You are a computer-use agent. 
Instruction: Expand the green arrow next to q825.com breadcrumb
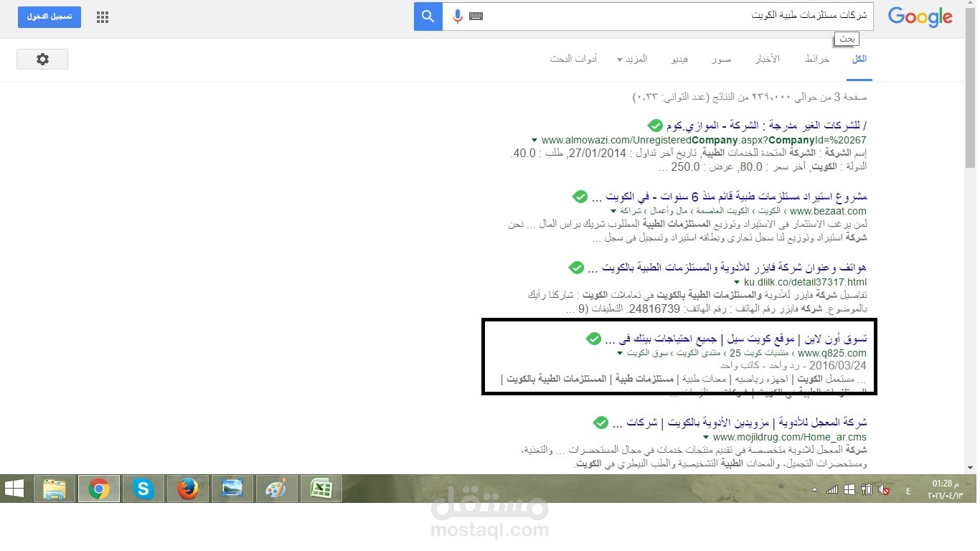(621, 353)
